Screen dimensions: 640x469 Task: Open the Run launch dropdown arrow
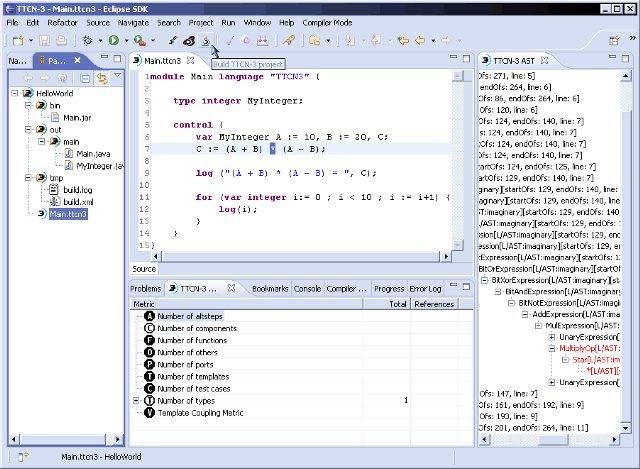click(x=126, y=41)
